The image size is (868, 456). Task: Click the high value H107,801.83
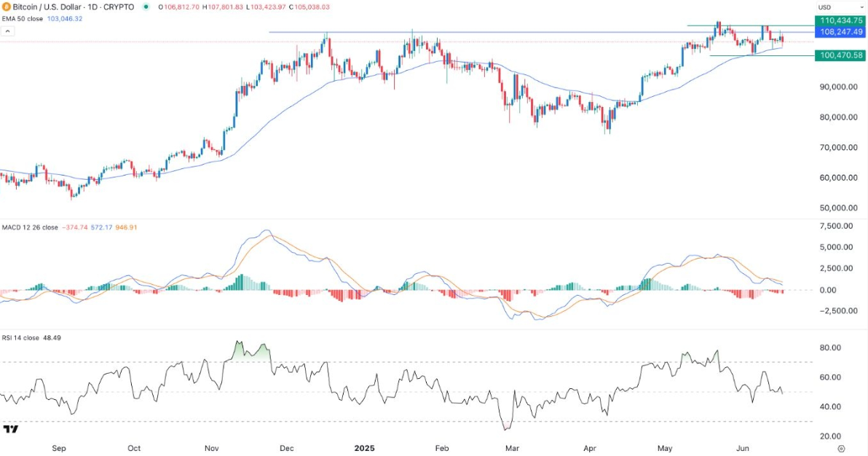click(x=223, y=7)
